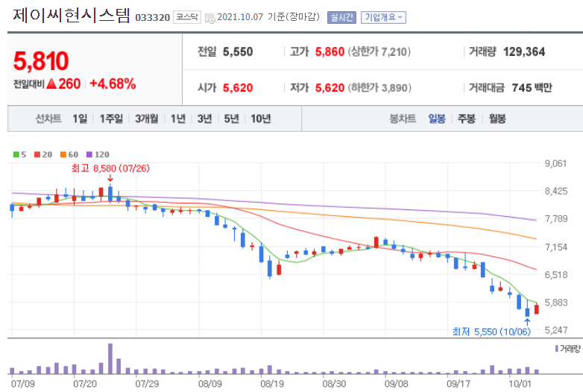Click the clock icon beside the 2021.10.07 date
Screen dimensions: 583x392
click(x=210, y=18)
